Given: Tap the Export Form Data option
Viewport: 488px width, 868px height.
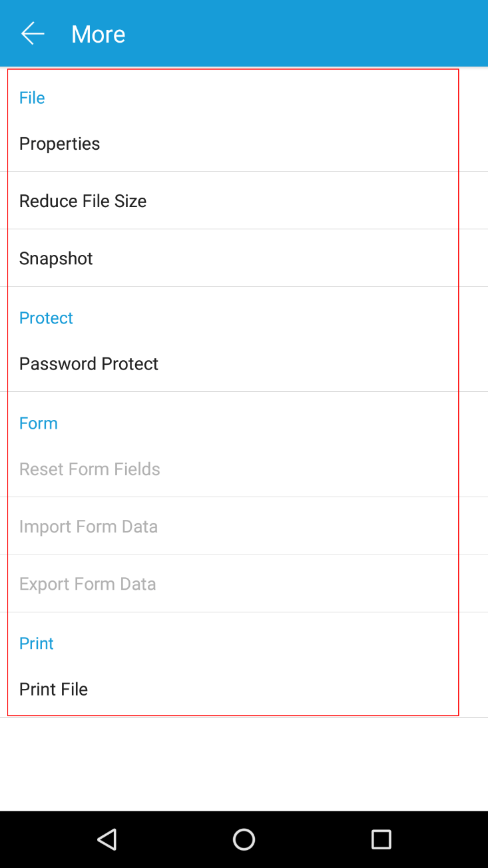Looking at the screenshot, I should pos(87,584).
